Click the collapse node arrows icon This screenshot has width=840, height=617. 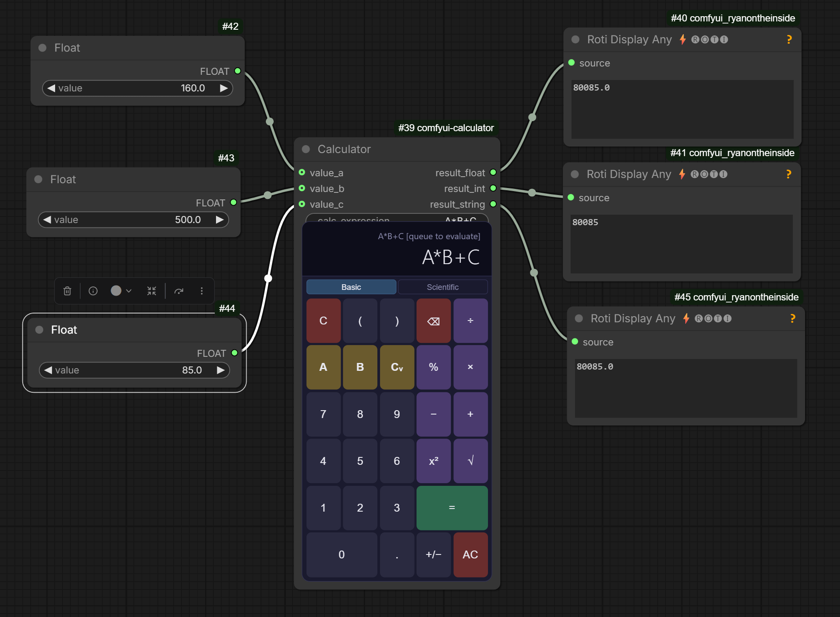point(152,291)
